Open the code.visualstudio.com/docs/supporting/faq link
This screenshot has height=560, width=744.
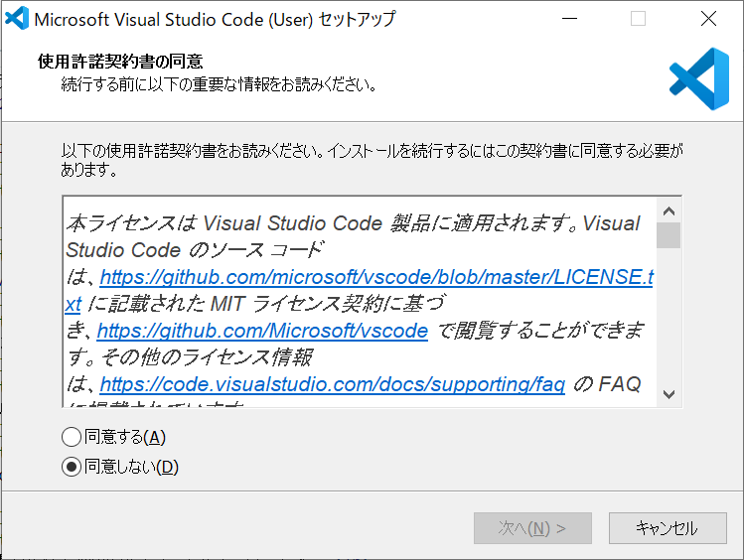(332, 384)
